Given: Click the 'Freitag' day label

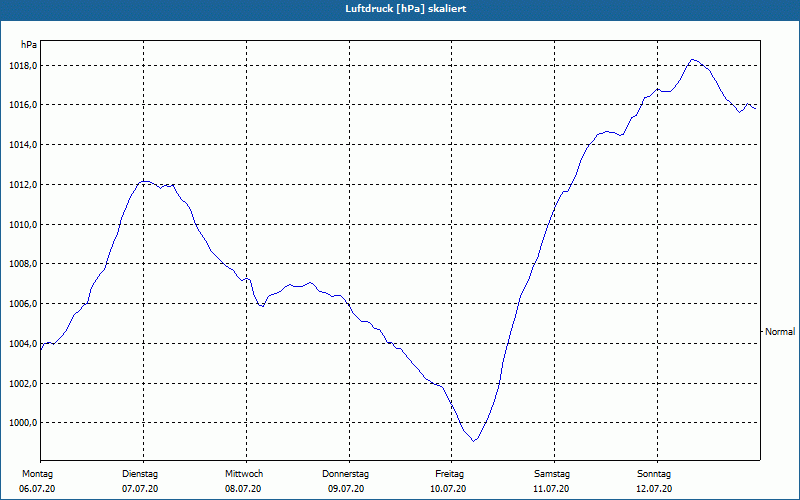Looking at the screenshot, I should pyautogui.click(x=449, y=474).
